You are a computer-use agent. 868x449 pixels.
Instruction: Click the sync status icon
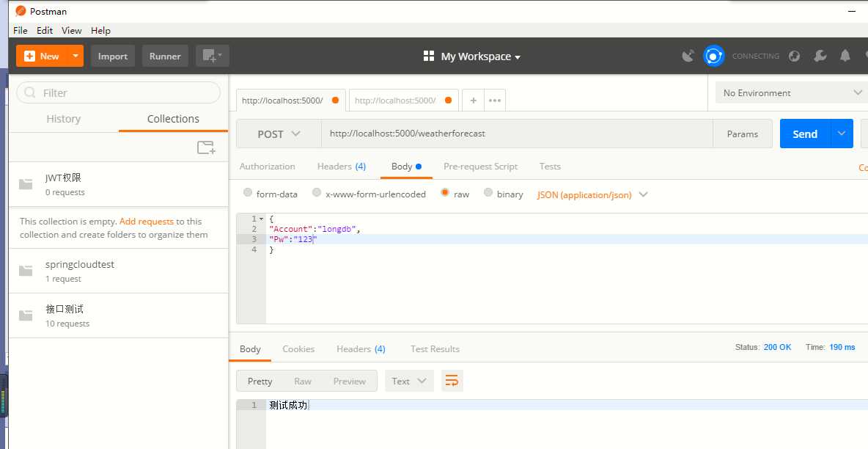pyautogui.click(x=713, y=56)
